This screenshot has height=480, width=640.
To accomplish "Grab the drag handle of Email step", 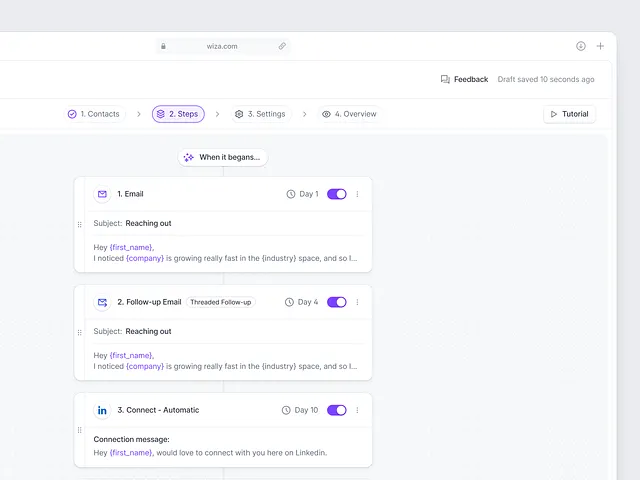I will click(x=80, y=224).
